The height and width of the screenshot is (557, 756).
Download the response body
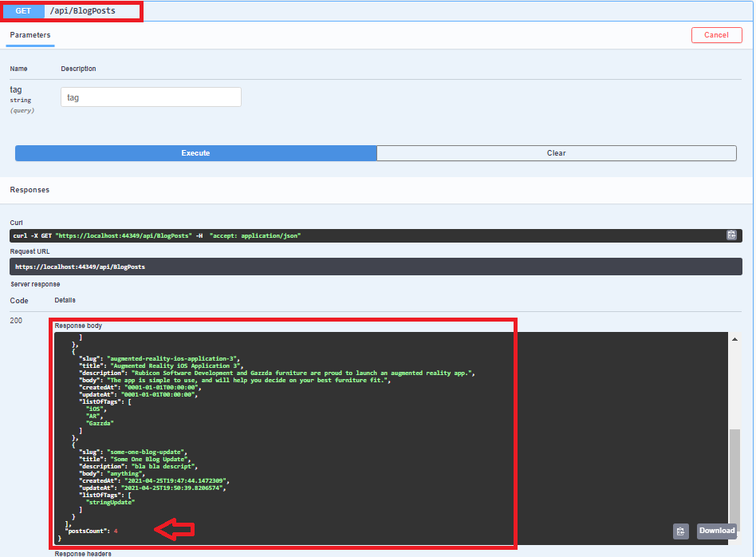point(717,531)
